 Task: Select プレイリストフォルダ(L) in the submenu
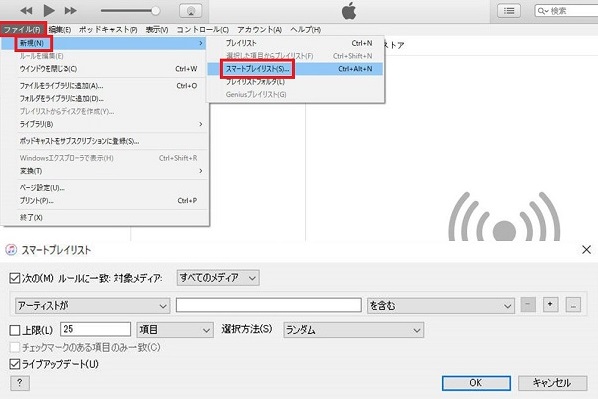tap(295, 82)
